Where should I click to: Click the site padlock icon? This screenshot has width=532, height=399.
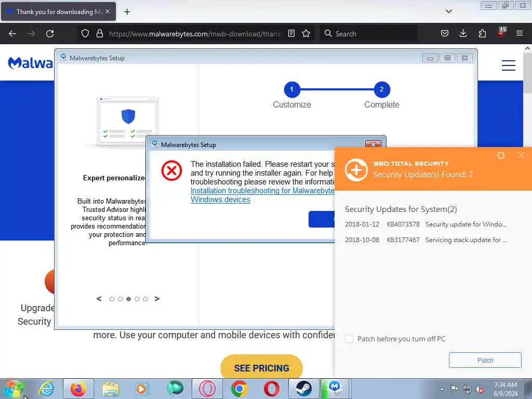click(99, 33)
